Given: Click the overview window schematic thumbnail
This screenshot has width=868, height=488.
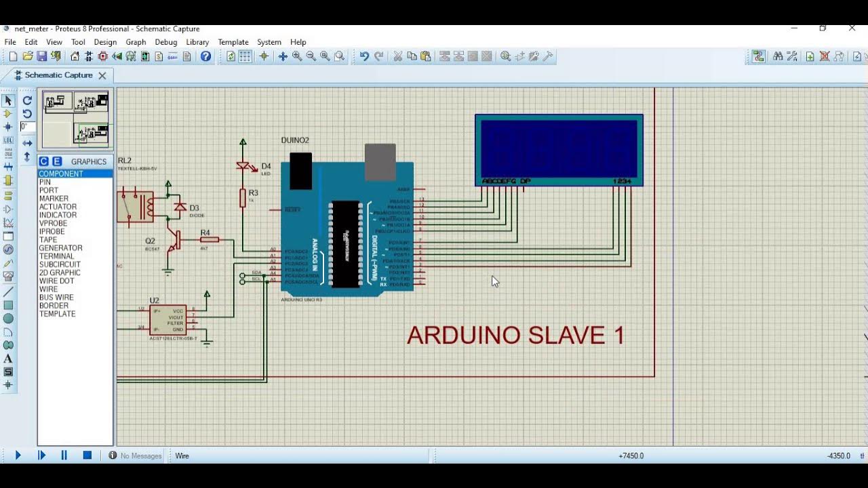Looking at the screenshot, I should tap(75, 119).
